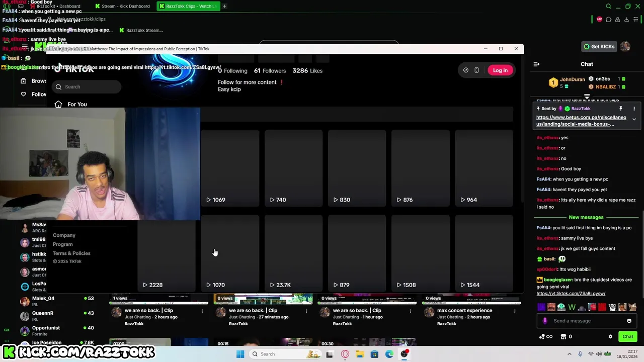This screenshot has width=644, height=362.
Task: Open Opportunist channel in sidebar
Action: click(x=56, y=330)
